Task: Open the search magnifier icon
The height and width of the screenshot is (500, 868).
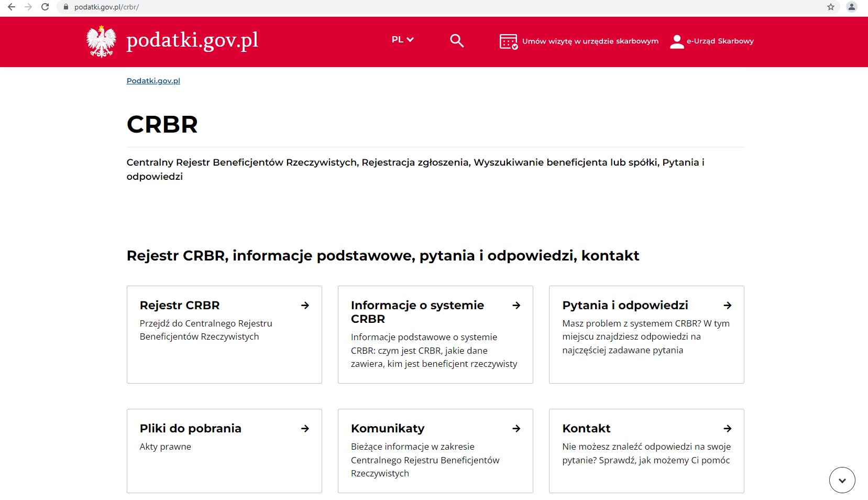Action: [457, 41]
